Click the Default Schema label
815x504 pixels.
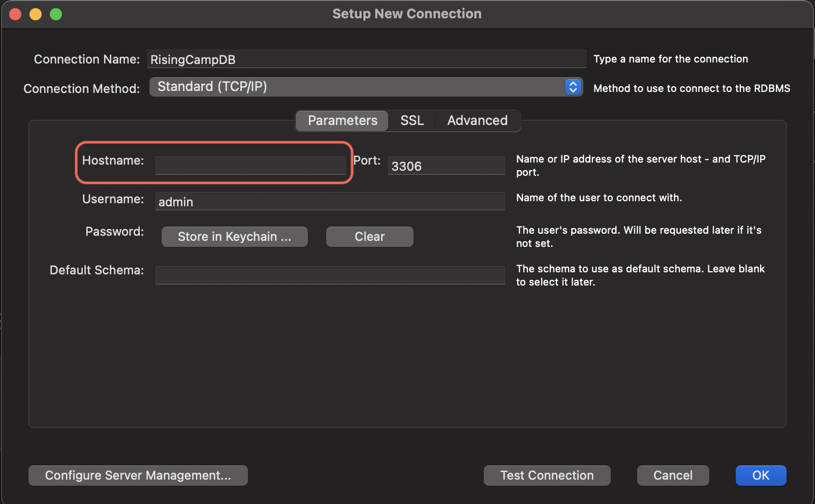tap(97, 270)
